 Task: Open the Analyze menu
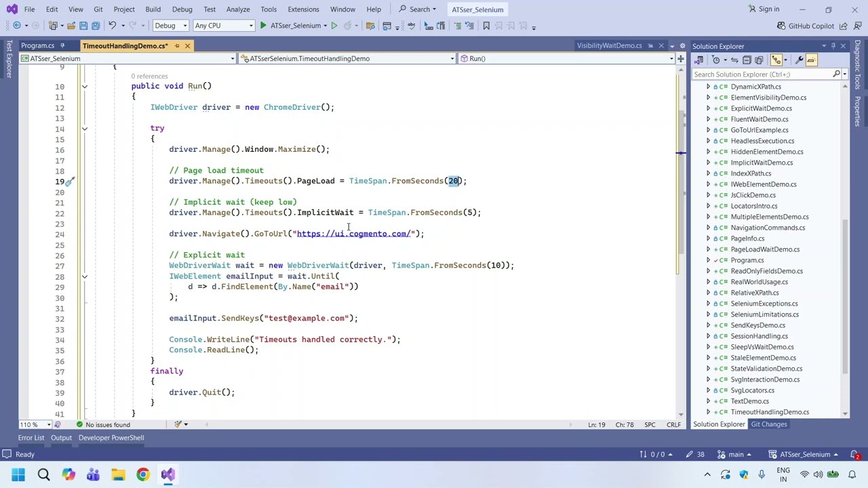[238, 9]
